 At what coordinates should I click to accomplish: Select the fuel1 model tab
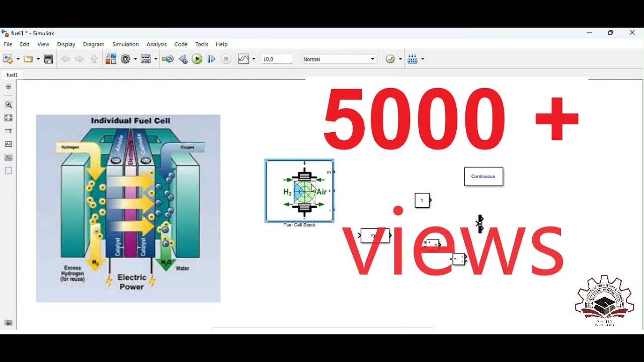coord(12,75)
